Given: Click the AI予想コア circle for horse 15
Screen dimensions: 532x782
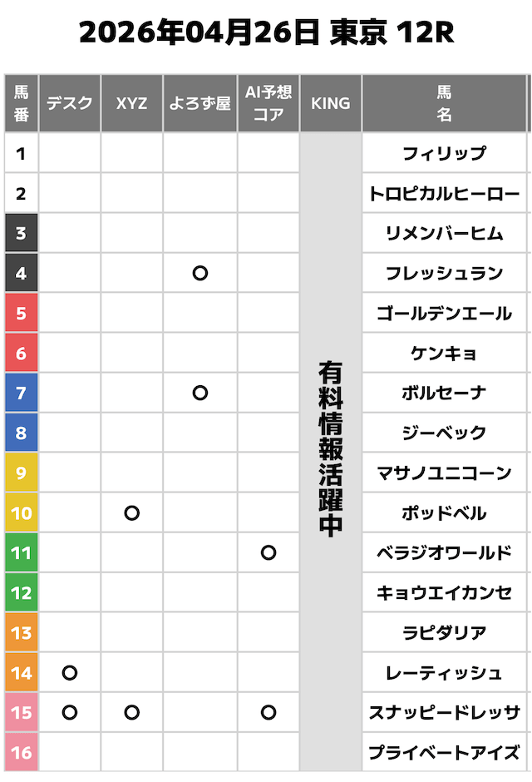Looking at the screenshot, I should coord(268,712).
